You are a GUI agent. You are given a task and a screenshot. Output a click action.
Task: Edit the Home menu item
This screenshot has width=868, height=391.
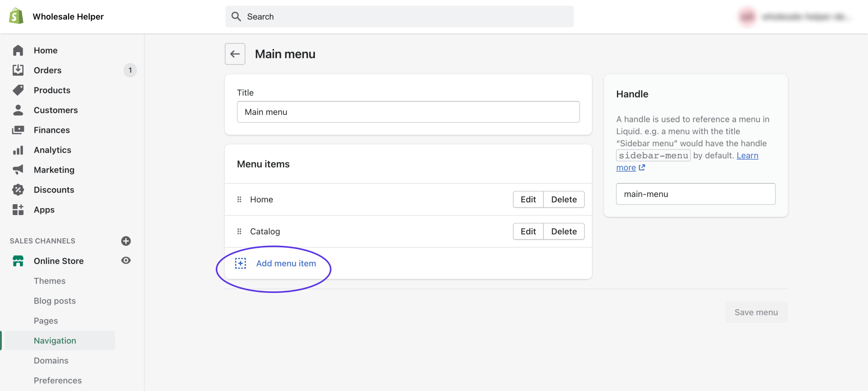click(528, 199)
